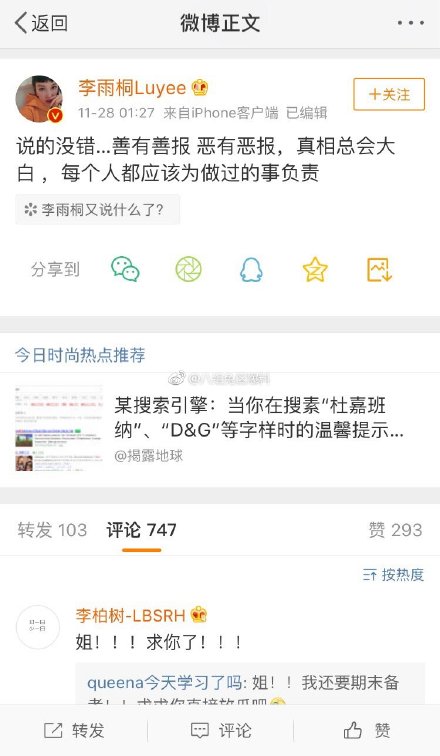
Task: Open the 李雨桐Luyee profile name link
Action: coord(132,88)
